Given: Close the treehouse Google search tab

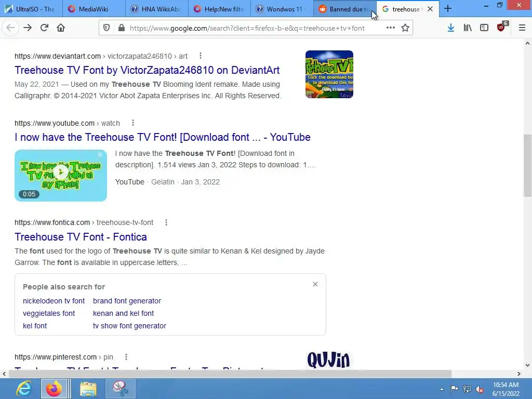Looking at the screenshot, I should [430, 9].
